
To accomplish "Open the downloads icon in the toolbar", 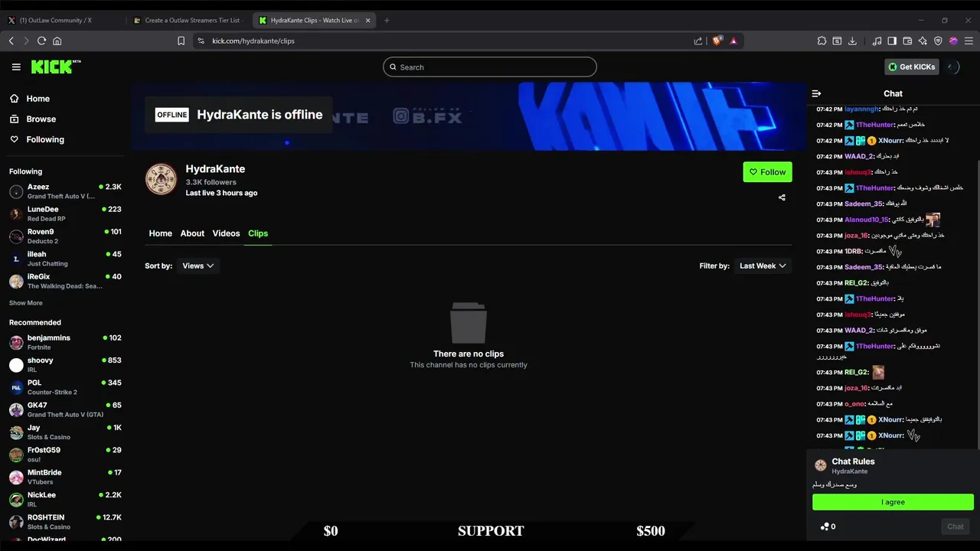I will pyautogui.click(x=853, y=41).
